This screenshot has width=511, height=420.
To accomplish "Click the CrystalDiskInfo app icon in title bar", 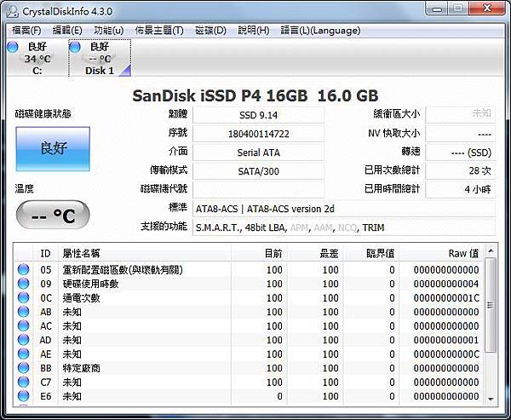I will (13, 11).
